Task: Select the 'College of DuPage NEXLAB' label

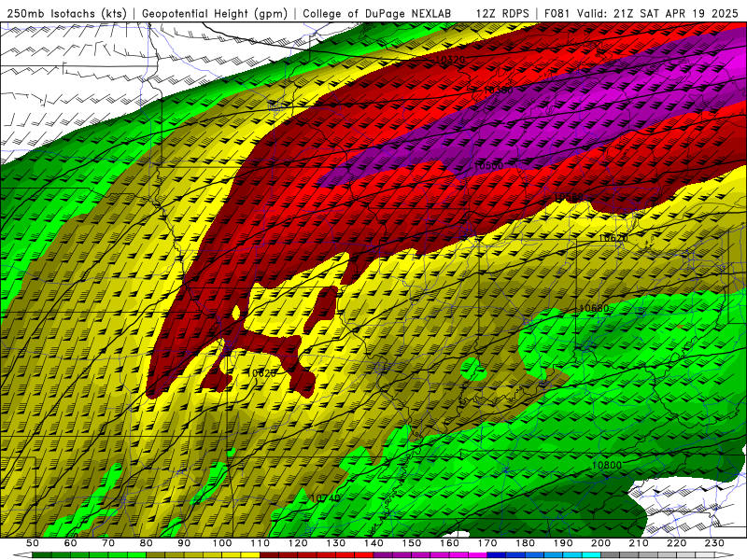Action: pyautogui.click(x=377, y=14)
